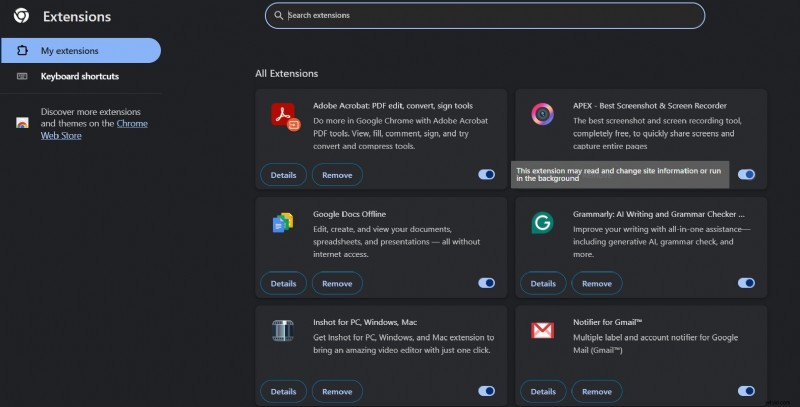Screen dimensions: 800x407
Task: Disable the Adobe Acrobat extension toggle
Action: point(487,175)
